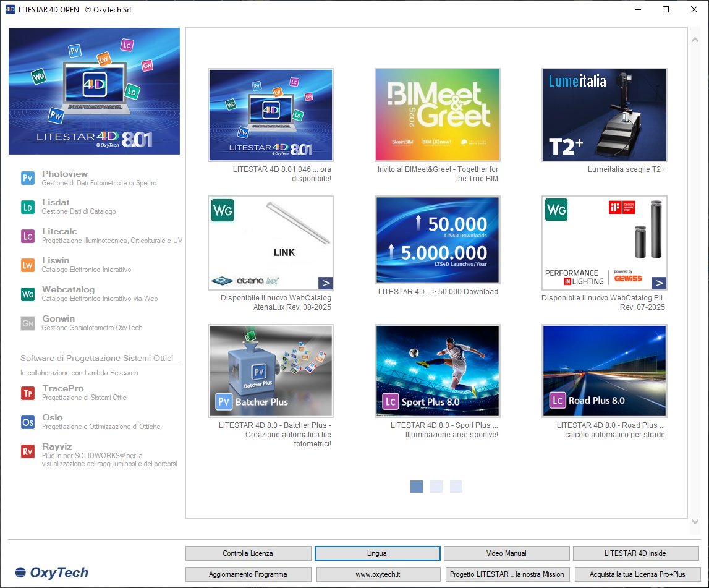
Task: Open the Photoview module icon
Action: [x=28, y=178]
